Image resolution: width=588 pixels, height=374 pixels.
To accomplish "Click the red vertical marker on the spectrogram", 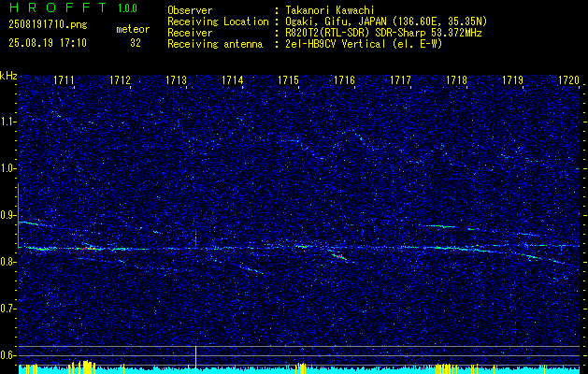I will pos(195,241).
